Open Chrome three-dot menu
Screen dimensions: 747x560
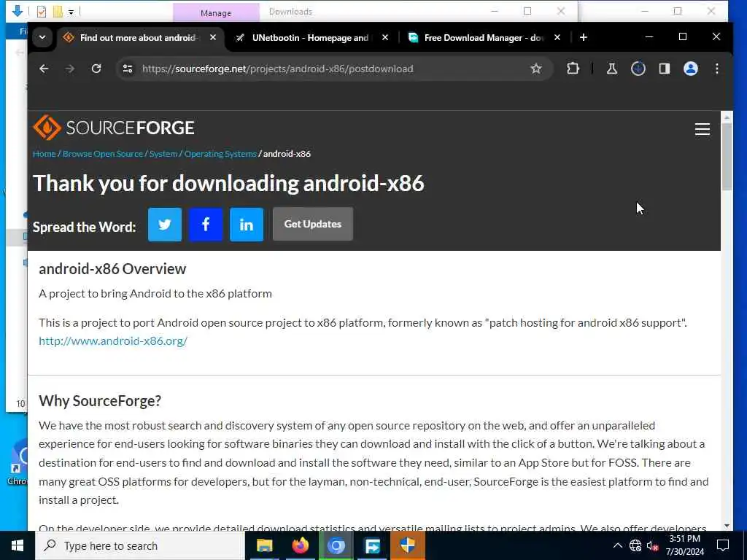(716, 69)
